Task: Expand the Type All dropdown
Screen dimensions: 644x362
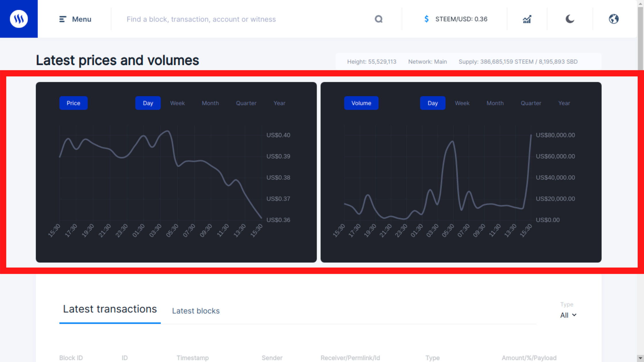Action: (568, 315)
